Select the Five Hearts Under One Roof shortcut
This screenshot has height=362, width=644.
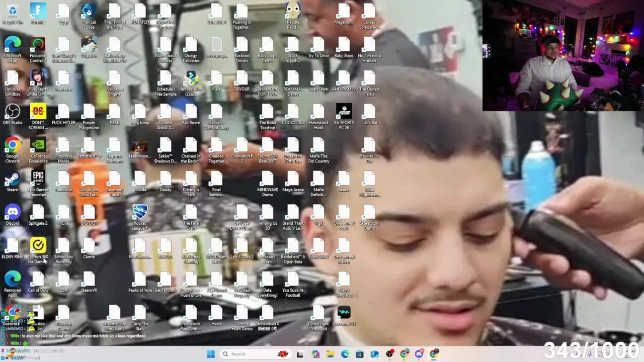click(38, 83)
